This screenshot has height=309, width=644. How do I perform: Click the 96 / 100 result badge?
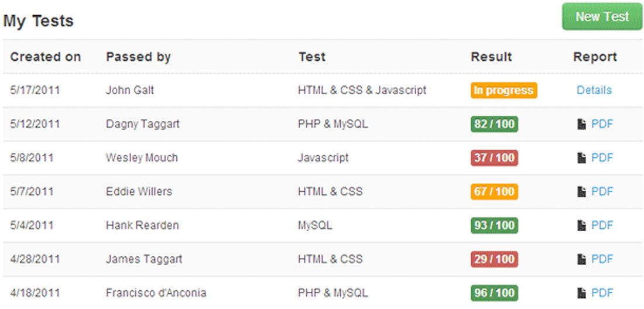pyautogui.click(x=494, y=293)
